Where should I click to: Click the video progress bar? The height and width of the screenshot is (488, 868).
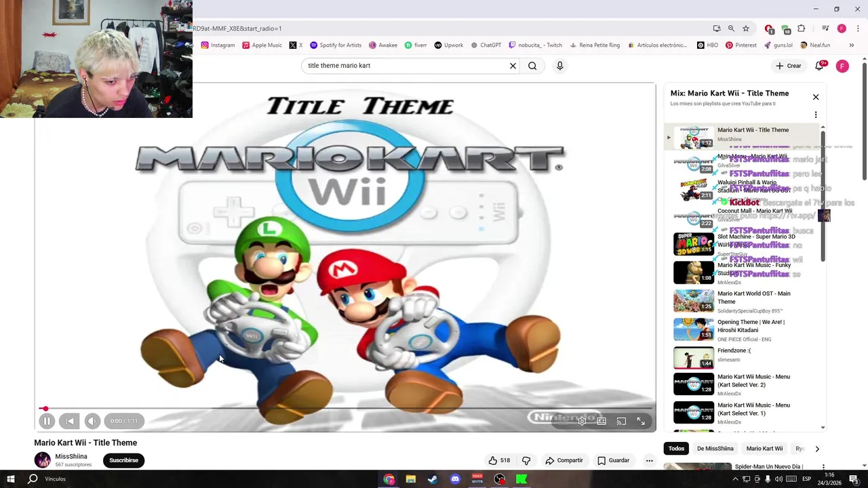(x=346, y=409)
